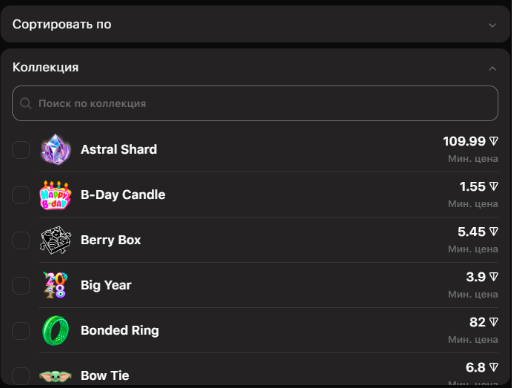Collapse the Коллекция section chevron
The width and height of the screenshot is (512, 388).
click(x=492, y=69)
